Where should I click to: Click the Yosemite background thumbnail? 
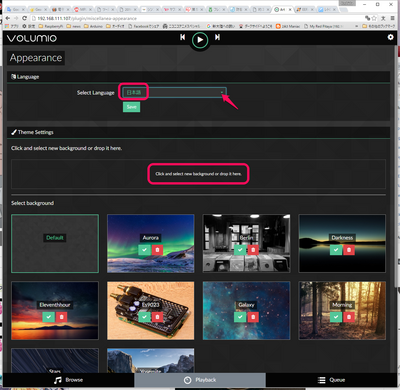(151, 361)
